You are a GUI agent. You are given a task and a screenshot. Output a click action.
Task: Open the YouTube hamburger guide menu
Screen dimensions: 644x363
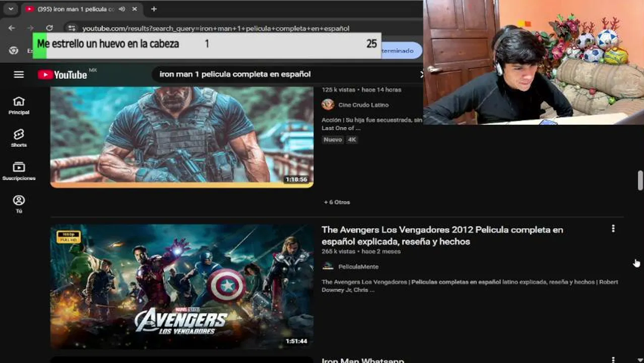[19, 75]
